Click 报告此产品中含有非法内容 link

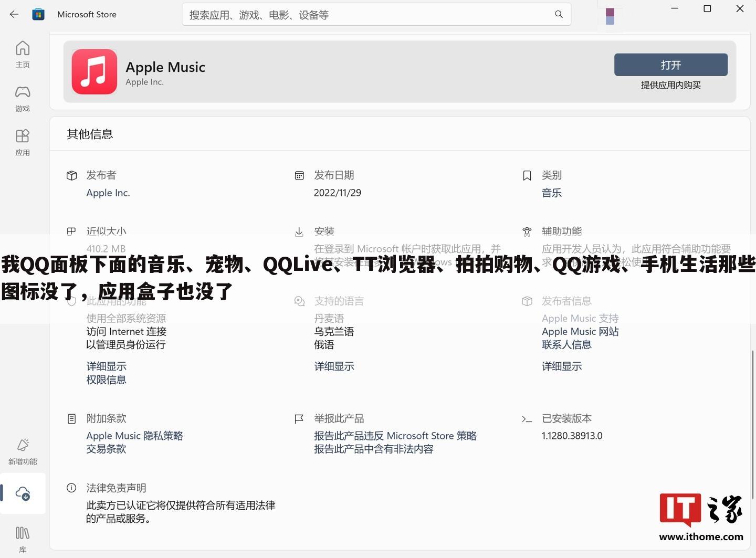[374, 449]
